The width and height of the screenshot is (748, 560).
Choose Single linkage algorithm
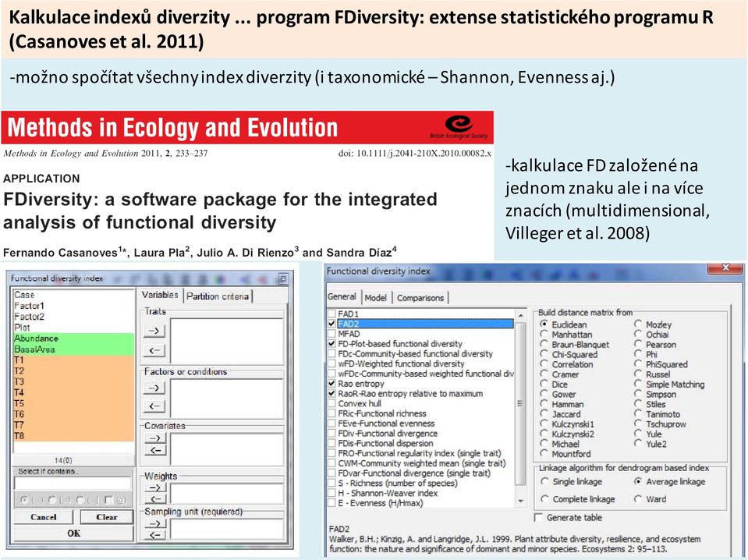pos(544,481)
